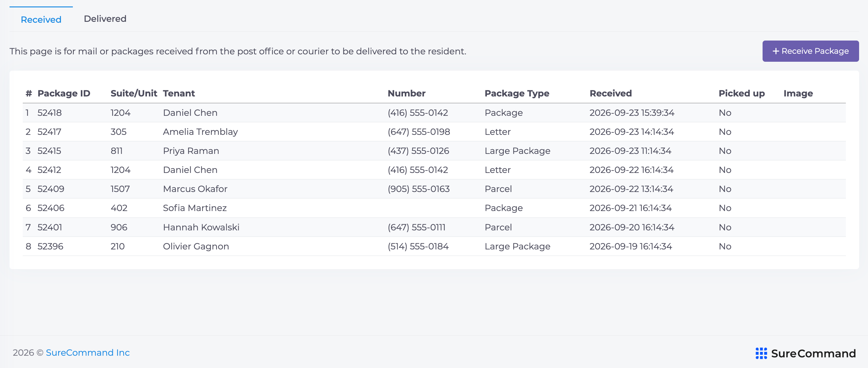Screen dimensions: 868x368
Task: Select the Package ID column header
Action: tap(64, 93)
